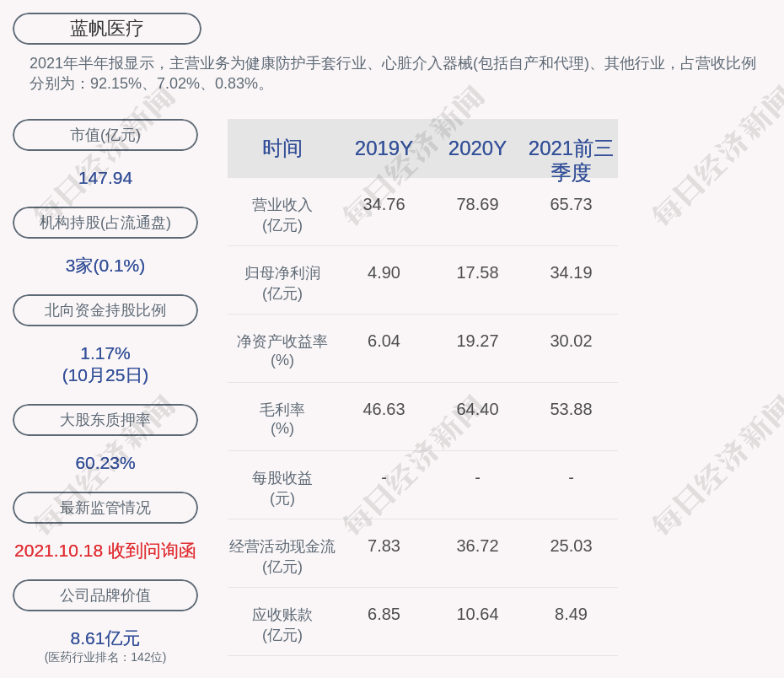Select the 36.72 operating cash flow cell
The width and height of the screenshot is (784, 678).
(x=477, y=546)
